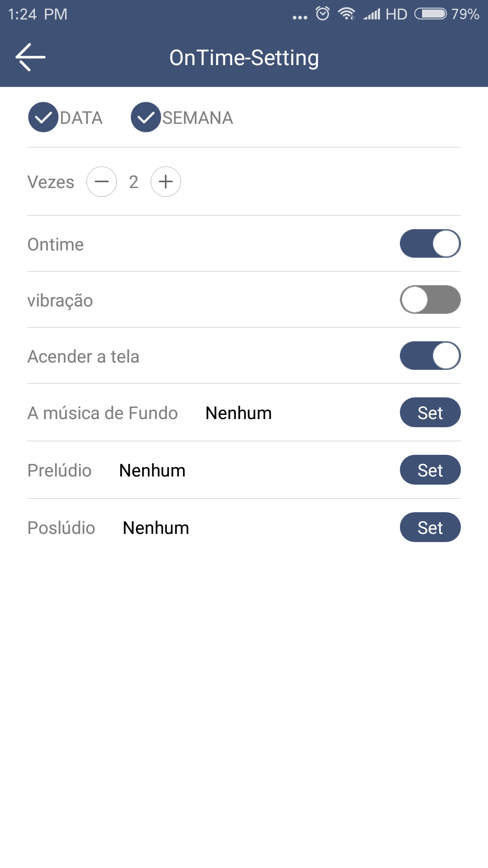
Task: Tap the OnTime-Setting title
Action: pos(244,58)
